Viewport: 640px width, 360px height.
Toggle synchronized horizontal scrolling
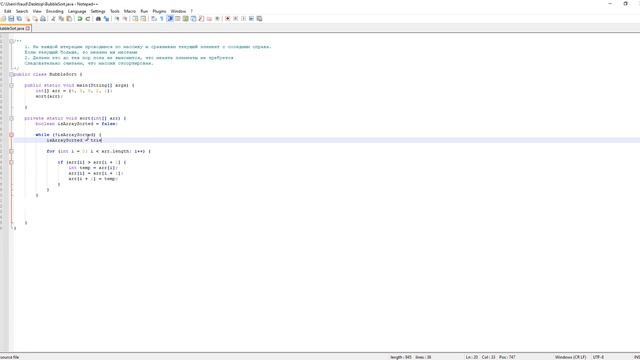(143, 19)
